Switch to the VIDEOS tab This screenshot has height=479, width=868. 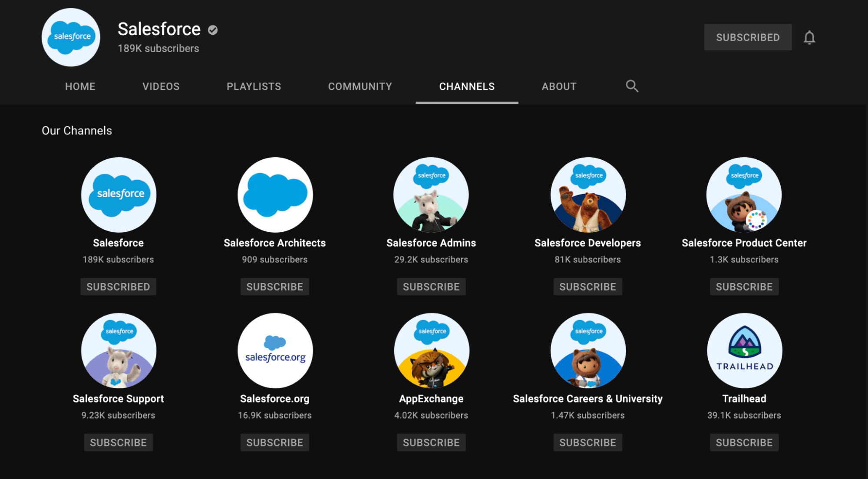point(161,86)
